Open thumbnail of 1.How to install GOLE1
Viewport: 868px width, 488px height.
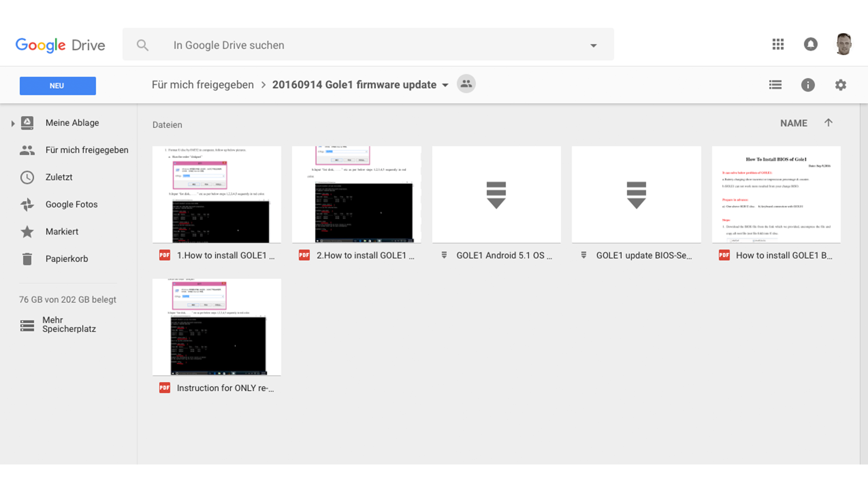pos(217,194)
